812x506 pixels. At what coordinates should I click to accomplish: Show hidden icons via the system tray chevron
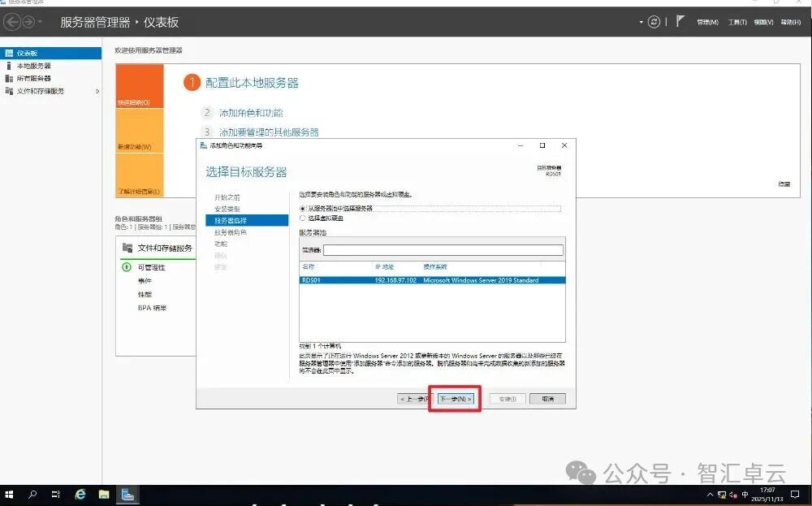tap(710, 494)
